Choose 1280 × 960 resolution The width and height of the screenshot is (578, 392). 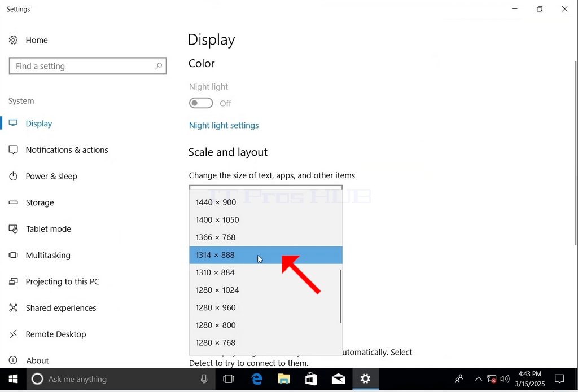(x=266, y=307)
